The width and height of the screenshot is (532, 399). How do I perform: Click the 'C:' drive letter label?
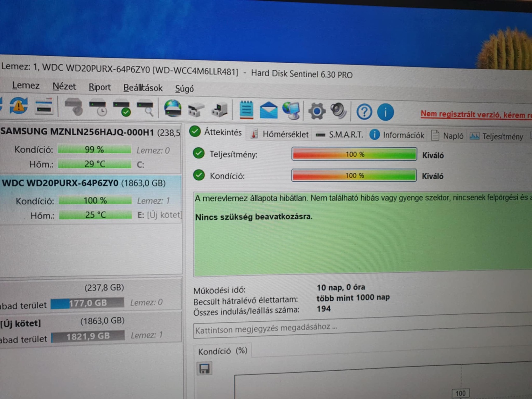(140, 164)
